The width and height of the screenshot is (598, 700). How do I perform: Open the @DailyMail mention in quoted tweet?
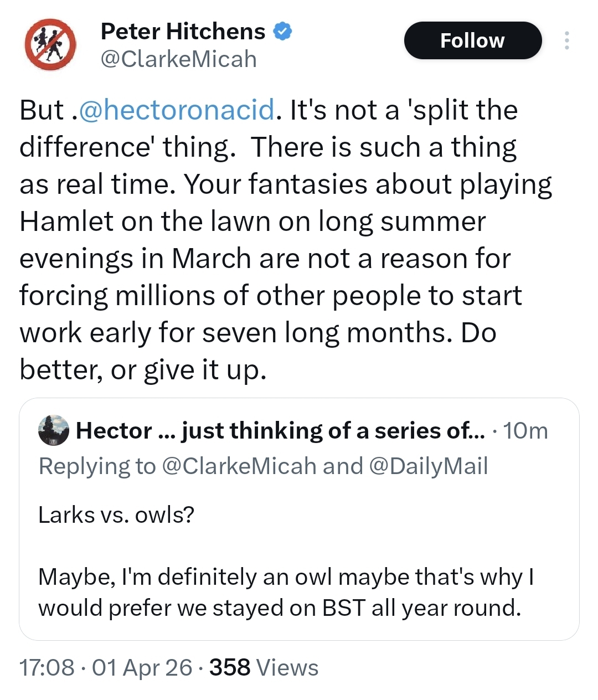coord(427,466)
